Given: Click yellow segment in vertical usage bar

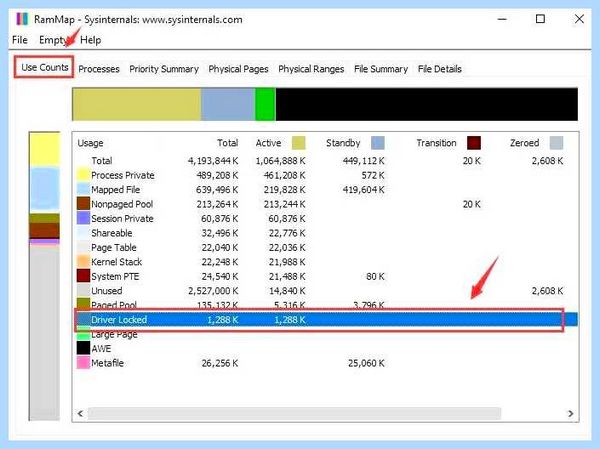Looking at the screenshot, I should (x=45, y=149).
